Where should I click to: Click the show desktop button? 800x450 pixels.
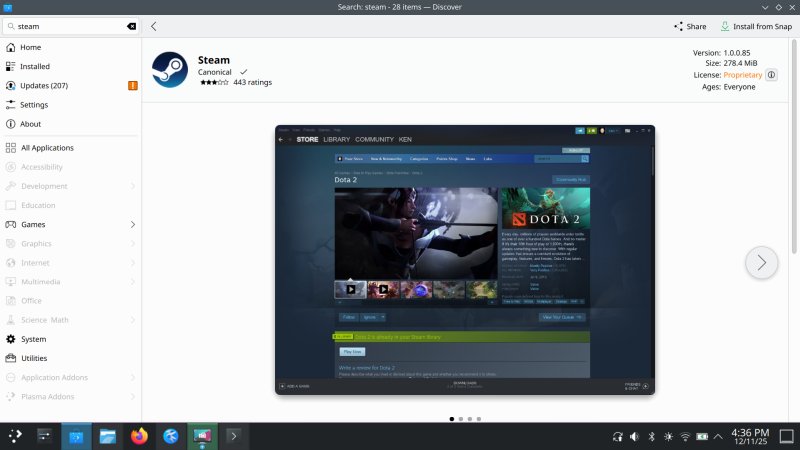(x=786, y=437)
